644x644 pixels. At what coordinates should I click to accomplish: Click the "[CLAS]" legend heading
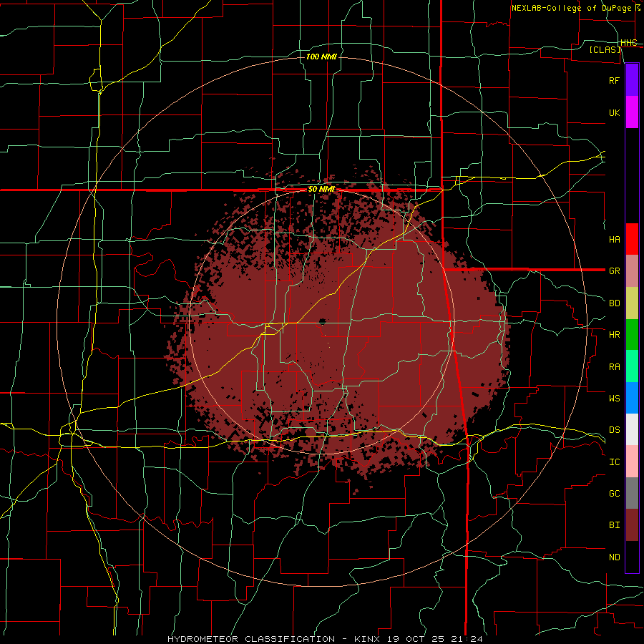[x=605, y=49]
